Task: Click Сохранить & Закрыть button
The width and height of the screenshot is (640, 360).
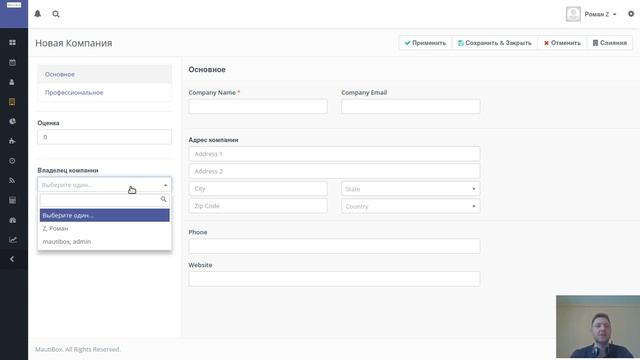Action: click(x=495, y=43)
